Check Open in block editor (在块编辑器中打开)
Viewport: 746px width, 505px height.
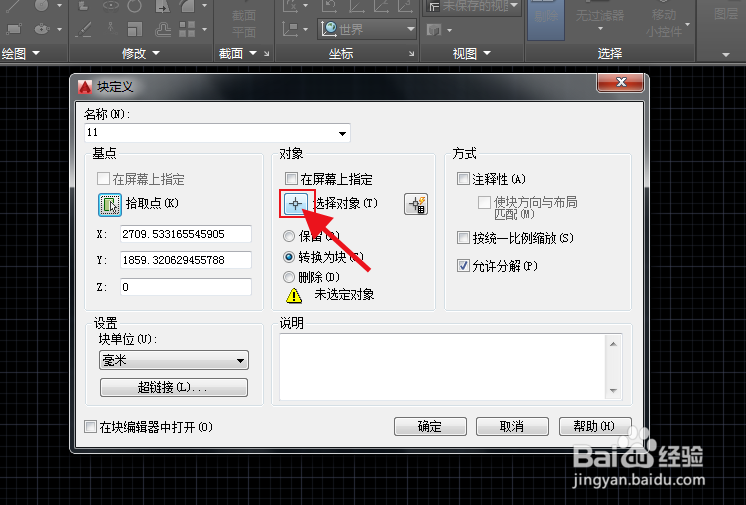[x=90, y=426]
